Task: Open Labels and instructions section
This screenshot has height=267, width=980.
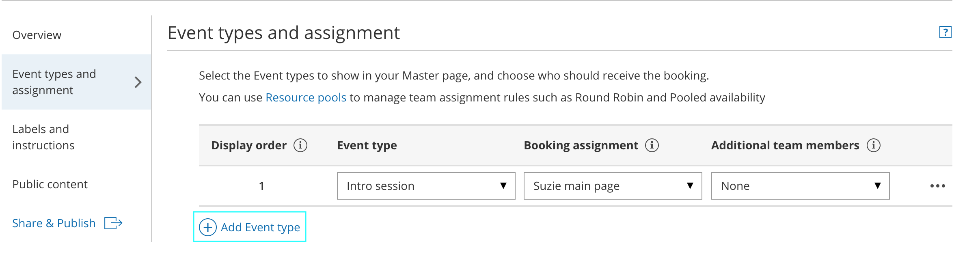Action: point(43,137)
